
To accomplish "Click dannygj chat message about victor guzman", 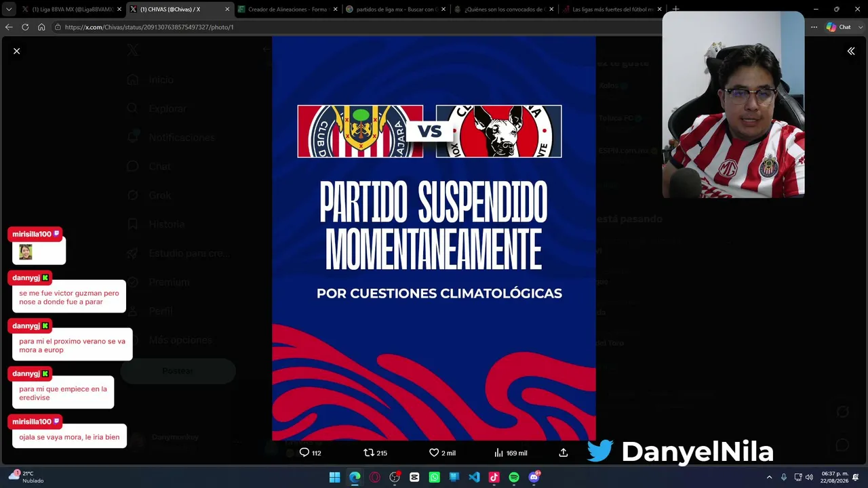I will (69, 298).
